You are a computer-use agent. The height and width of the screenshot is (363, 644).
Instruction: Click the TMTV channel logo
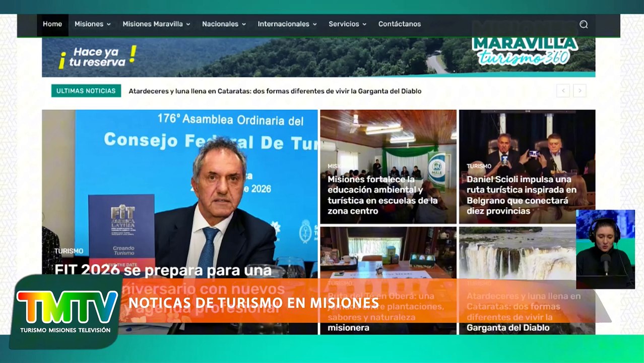pyautogui.click(x=66, y=312)
